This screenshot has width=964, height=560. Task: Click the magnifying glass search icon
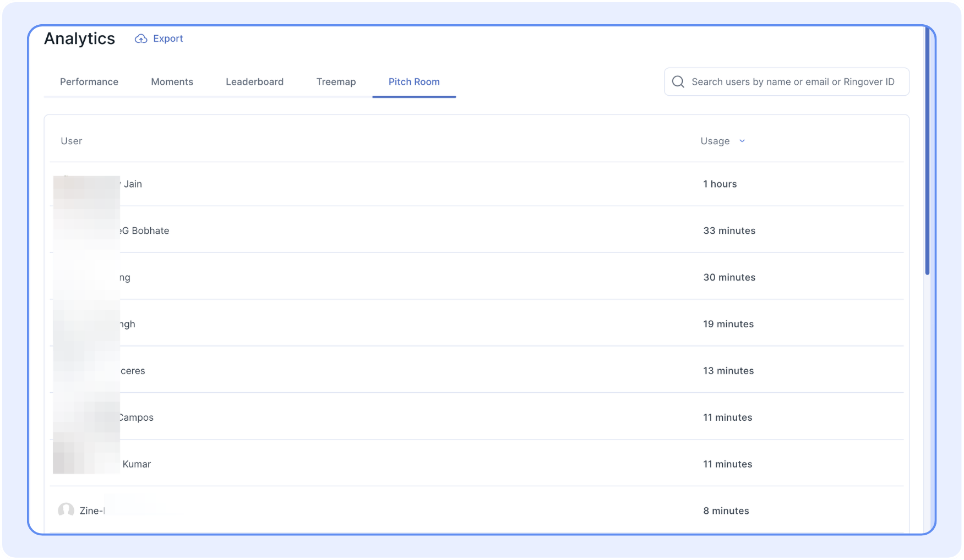678,82
